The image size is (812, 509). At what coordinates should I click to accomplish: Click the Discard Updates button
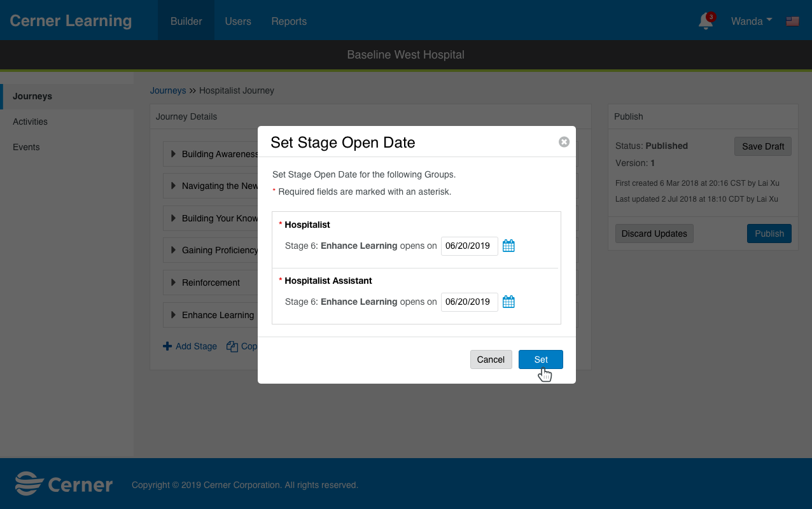tap(654, 234)
